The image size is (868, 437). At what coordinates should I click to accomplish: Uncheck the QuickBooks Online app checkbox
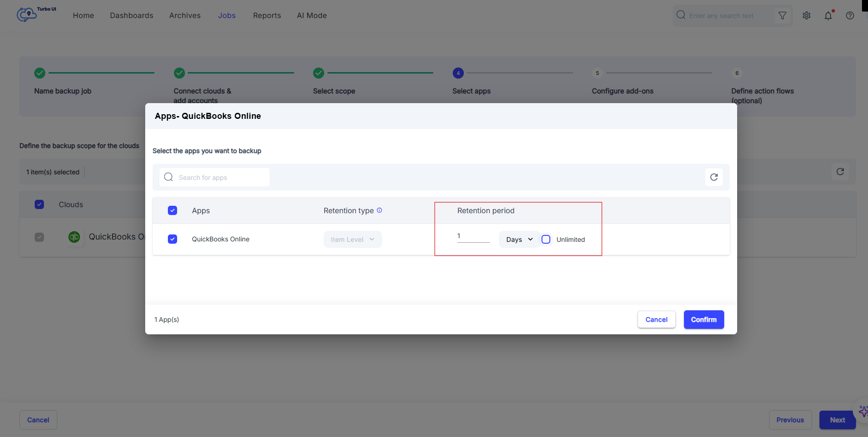click(x=172, y=239)
